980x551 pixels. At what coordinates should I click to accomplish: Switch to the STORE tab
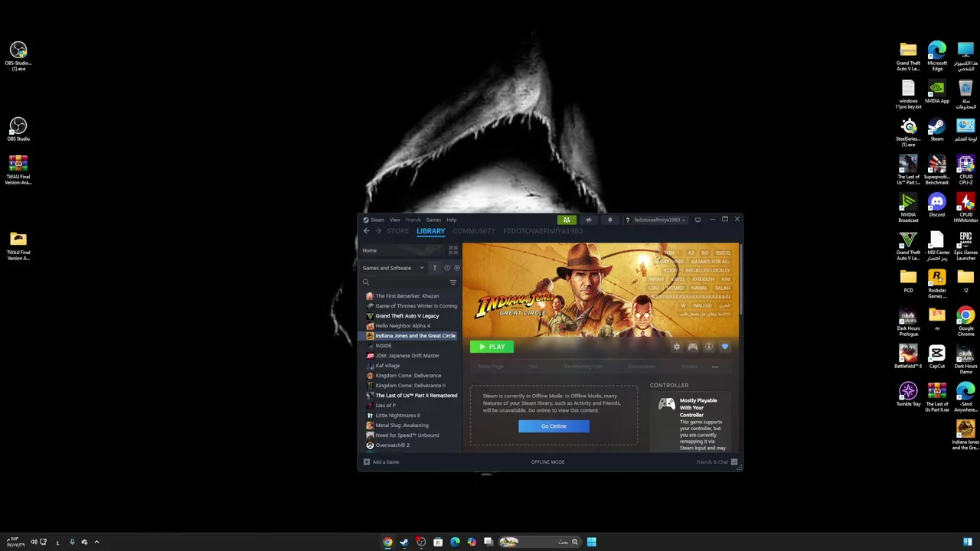tap(397, 231)
